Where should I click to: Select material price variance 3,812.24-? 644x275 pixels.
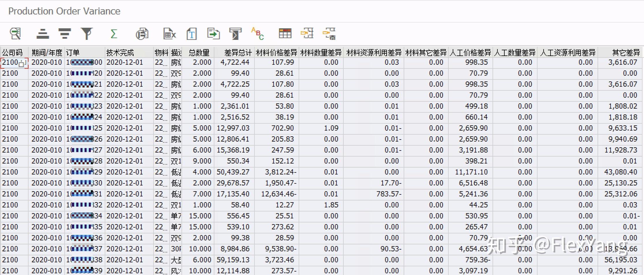(277, 172)
